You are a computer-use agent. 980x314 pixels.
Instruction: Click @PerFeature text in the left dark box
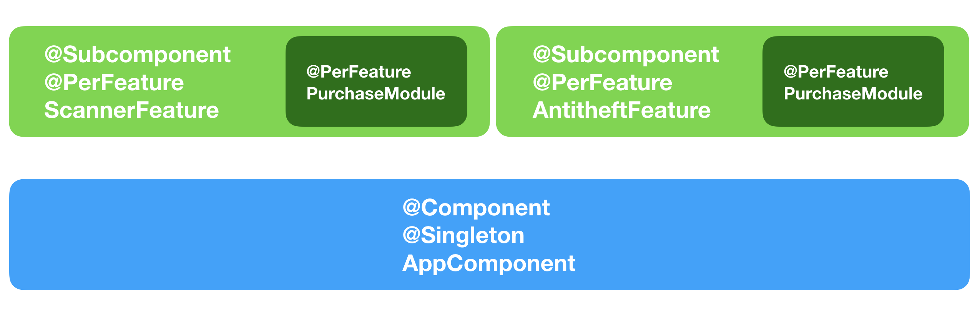(x=359, y=72)
